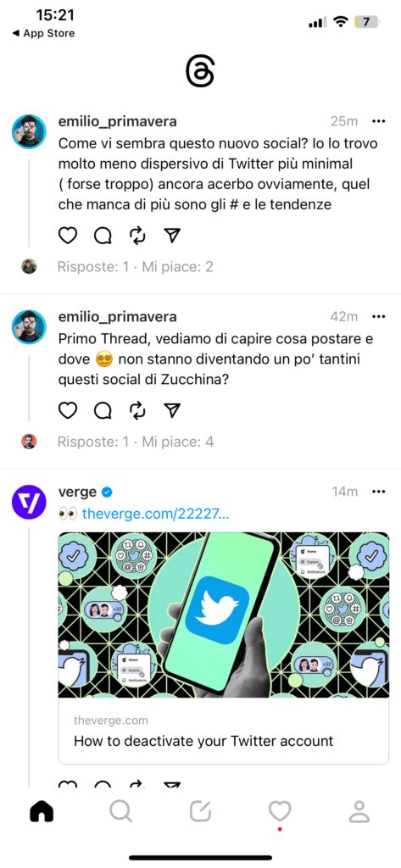Go to the Profile tab
The width and height of the screenshot is (401, 868).
tap(359, 811)
